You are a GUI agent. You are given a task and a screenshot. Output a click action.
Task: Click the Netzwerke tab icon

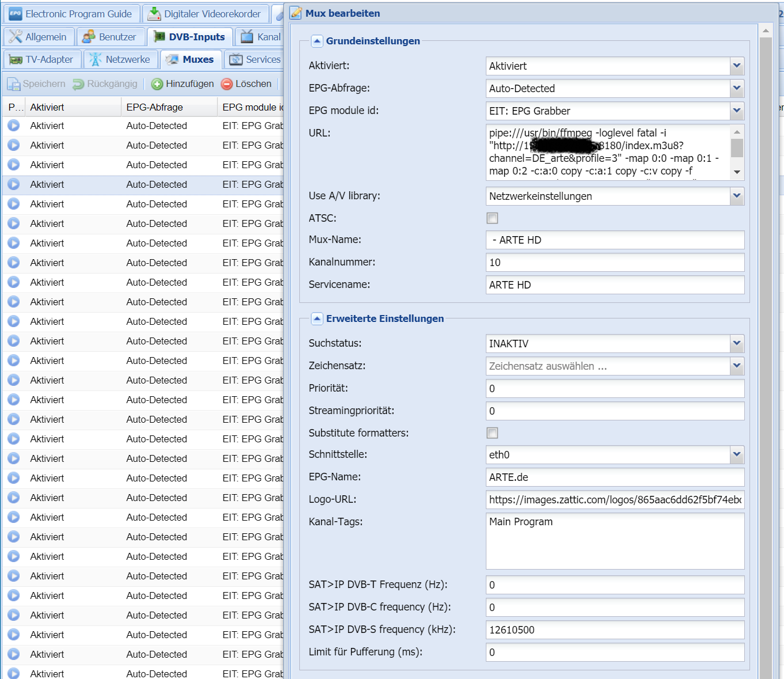coord(95,59)
